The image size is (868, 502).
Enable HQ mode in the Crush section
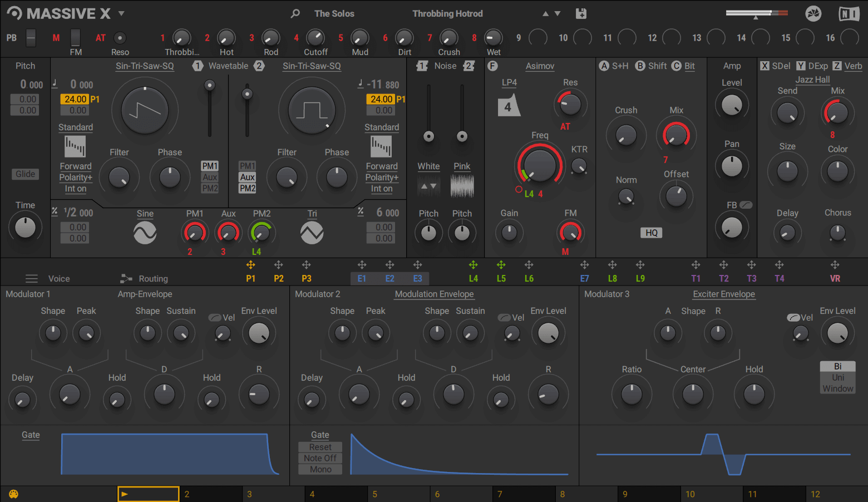pos(651,233)
